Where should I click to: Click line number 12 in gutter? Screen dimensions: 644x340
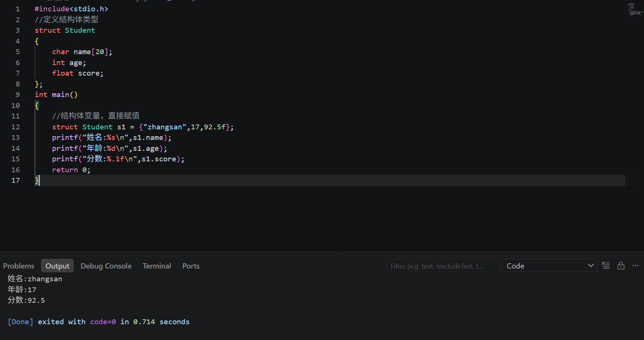click(x=15, y=127)
